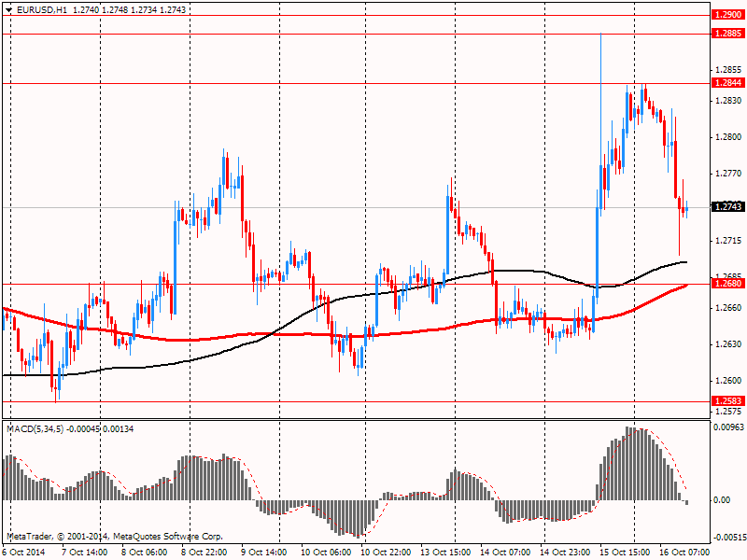
Task: Click the 8 Oct 06:00 time label
Action: click(145, 553)
